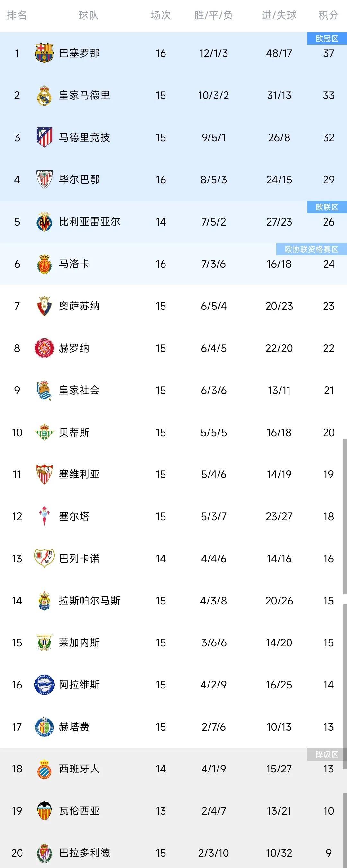Open the 皇家社会 team name link
This screenshot has height=868, width=347.
click(x=79, y=390)
